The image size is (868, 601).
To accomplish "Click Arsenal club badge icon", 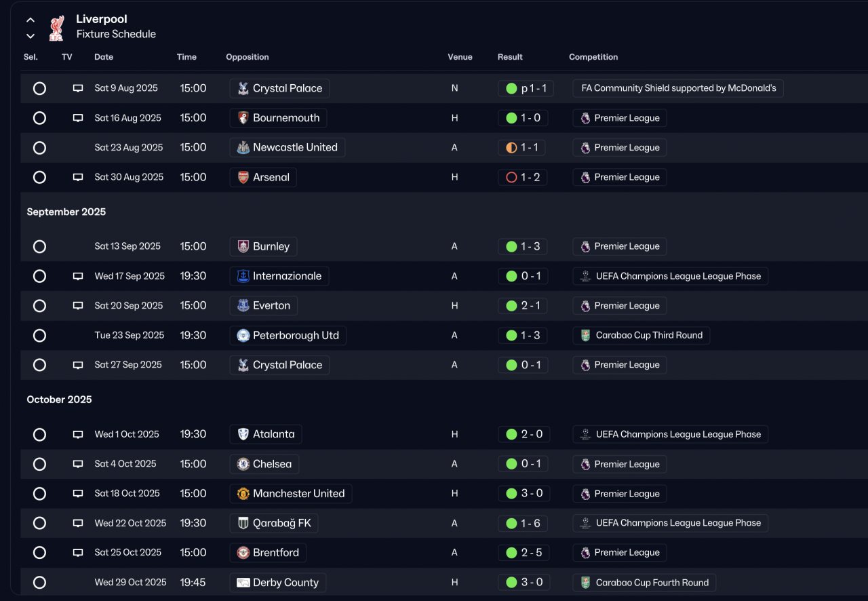I will [243, 178].
